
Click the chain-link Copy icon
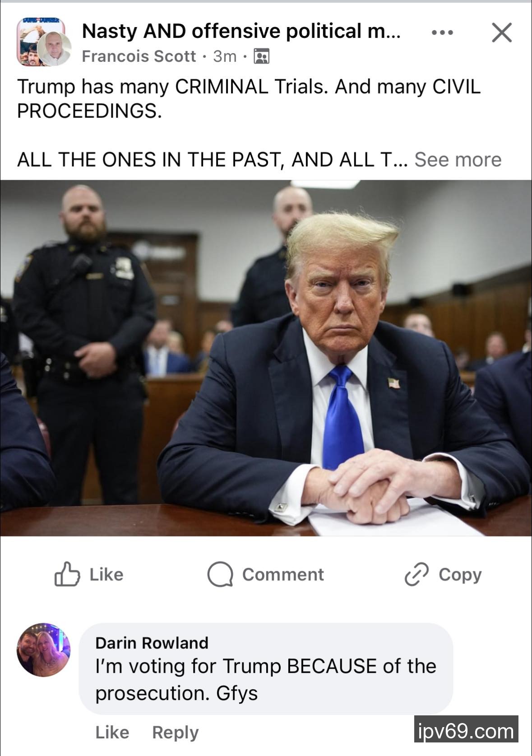(x=416, y=574)
